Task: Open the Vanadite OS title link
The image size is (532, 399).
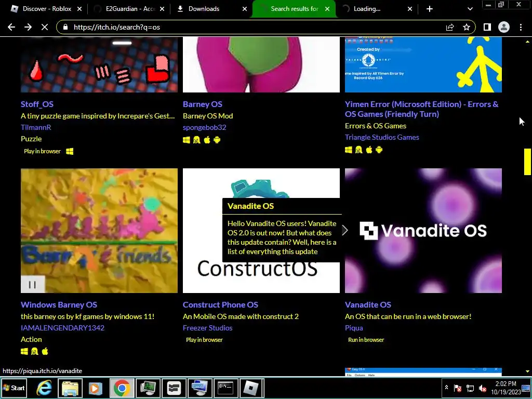Action: [x=368, y=304]
